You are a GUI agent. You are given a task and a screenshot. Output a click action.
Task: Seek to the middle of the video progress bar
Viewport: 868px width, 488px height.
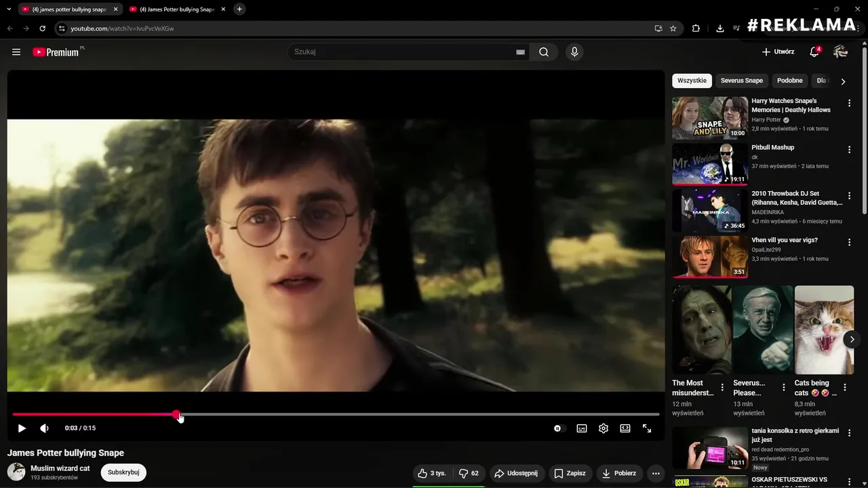click(x=336, y=414)
